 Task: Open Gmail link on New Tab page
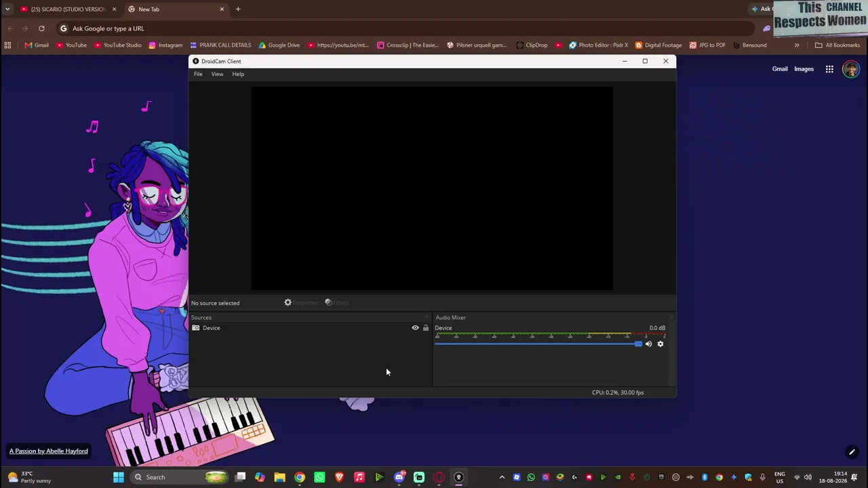coord(780,69)
